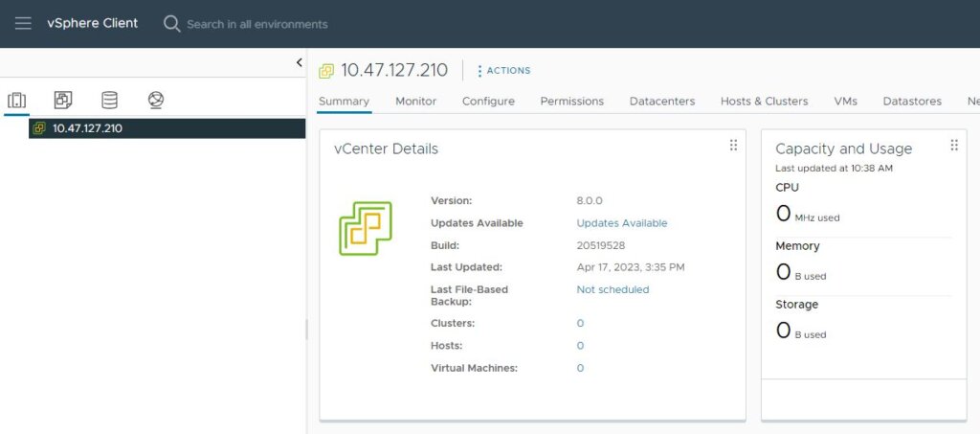Click the splitter handle between navigator and content
The width and height of the screenshot is (980, 434).
click(x=306, y=329)
